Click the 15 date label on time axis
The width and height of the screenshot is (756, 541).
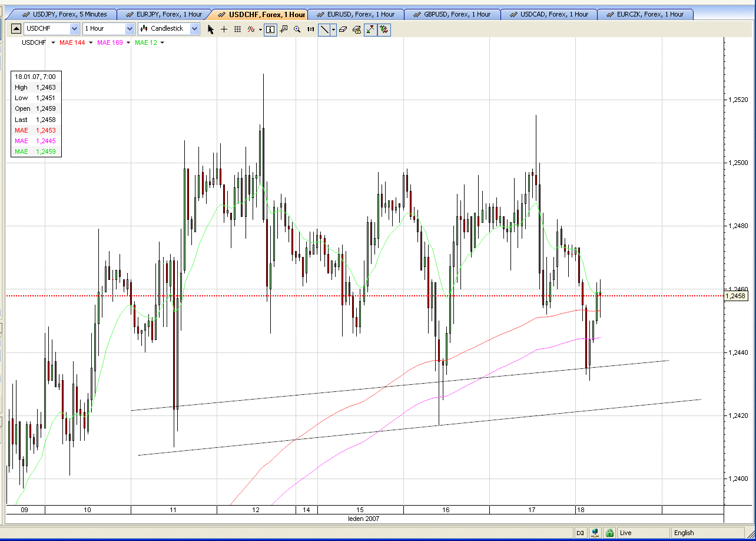(360, 510)
